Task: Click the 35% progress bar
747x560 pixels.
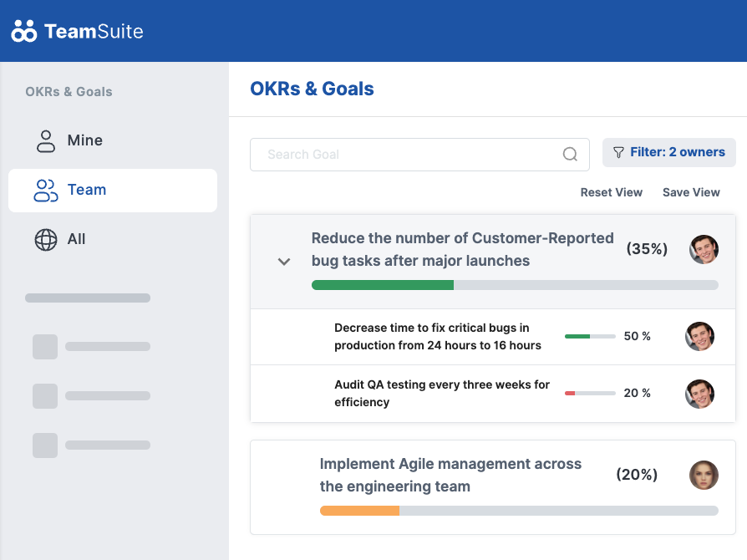Action: [515, 285]
